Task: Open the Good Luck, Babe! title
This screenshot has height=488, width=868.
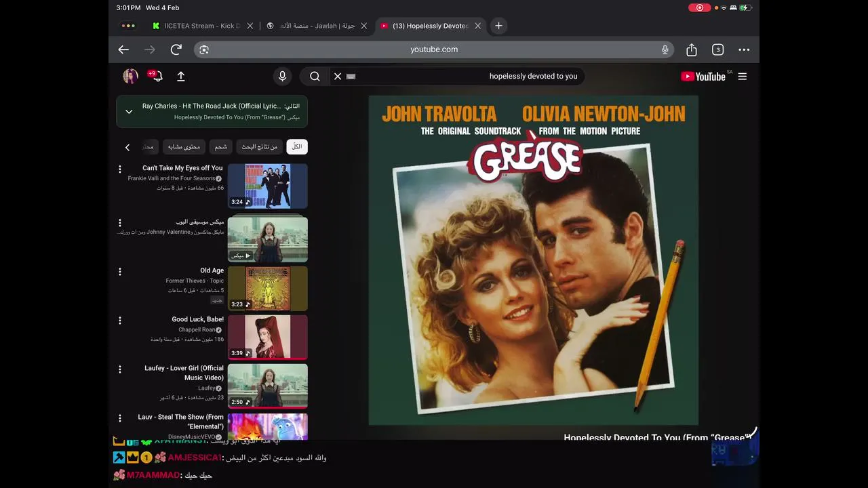Action: click(x=197, y=319)
